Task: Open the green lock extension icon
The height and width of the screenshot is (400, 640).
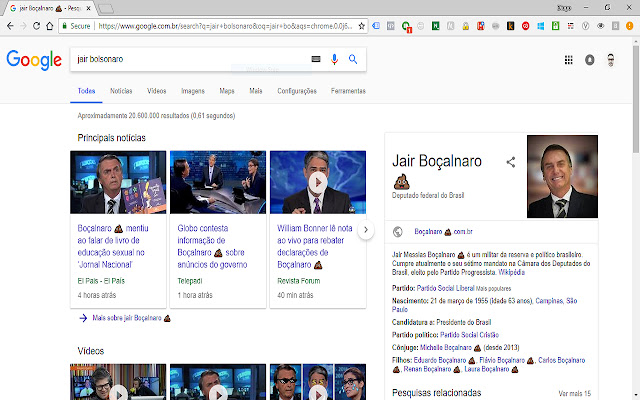Action: coord(555,26)
